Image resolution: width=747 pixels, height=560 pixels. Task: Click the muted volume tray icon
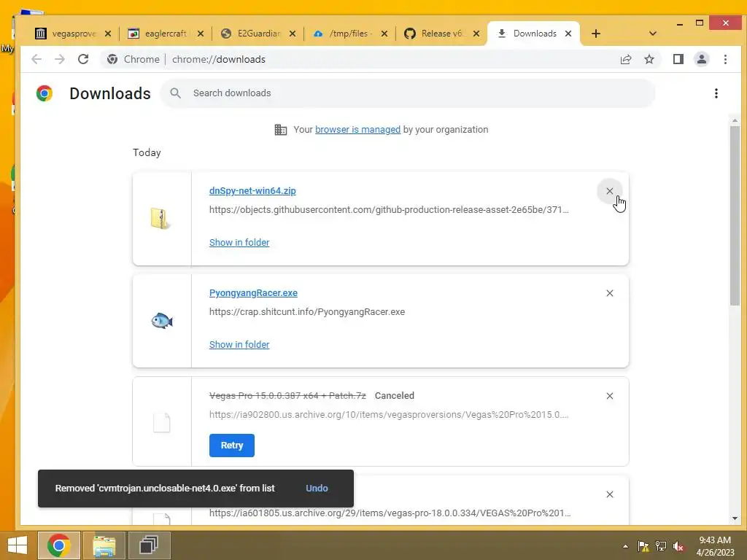[679, 547]
